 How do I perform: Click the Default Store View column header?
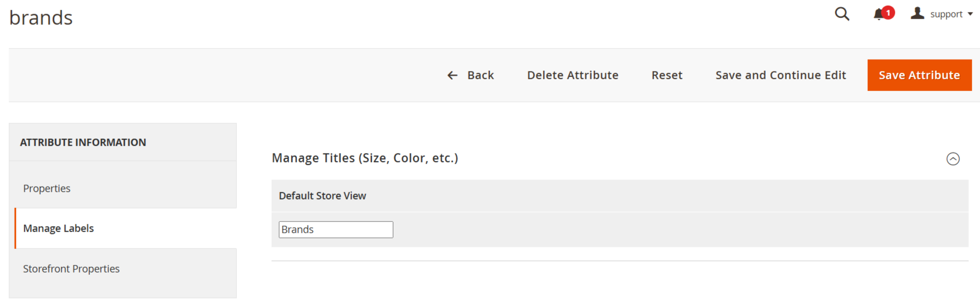(x=322, y=196)
